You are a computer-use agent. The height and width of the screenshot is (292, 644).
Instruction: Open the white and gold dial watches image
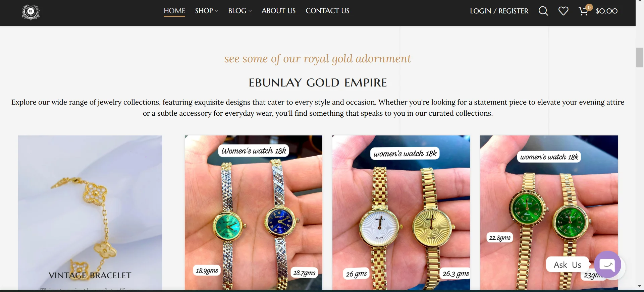401,213
